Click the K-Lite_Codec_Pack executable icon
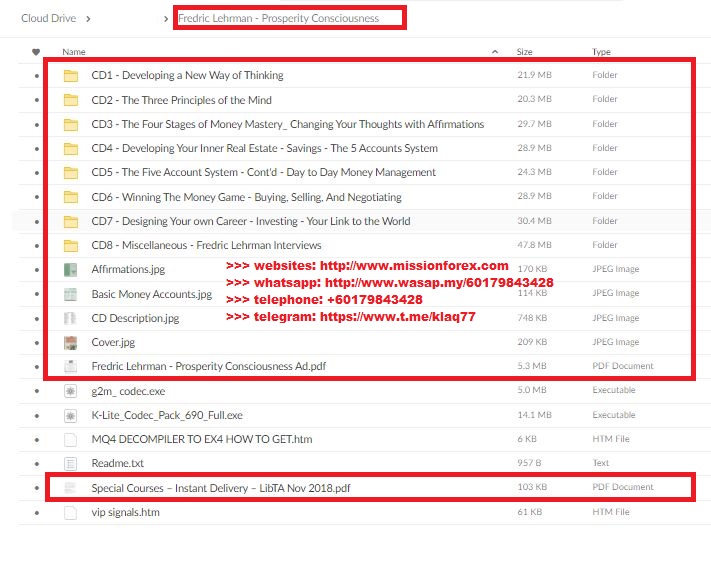 pos(70,415)
